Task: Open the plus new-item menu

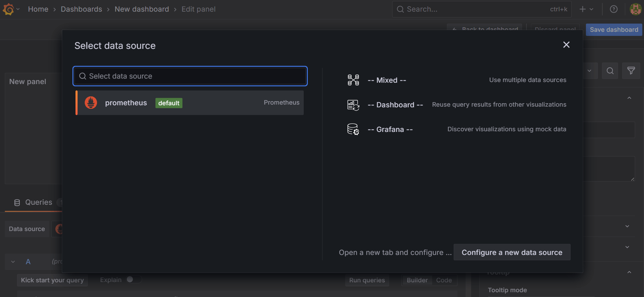Action: (x=586, y=9)
